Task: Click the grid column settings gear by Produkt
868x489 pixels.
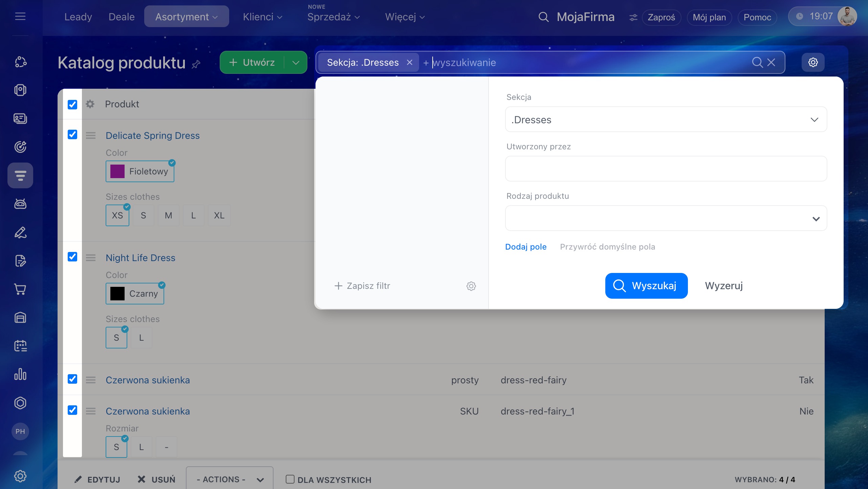Action: click(90, 104)
